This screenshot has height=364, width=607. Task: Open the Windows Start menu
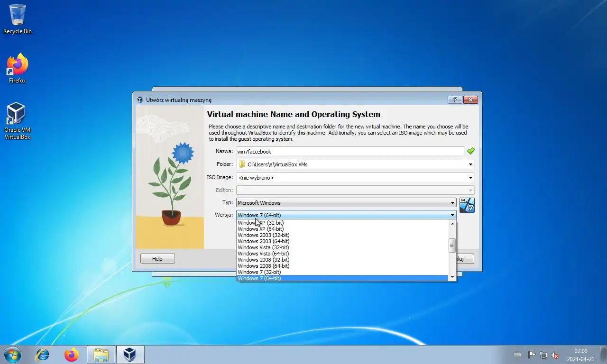(x=12, y=355)
